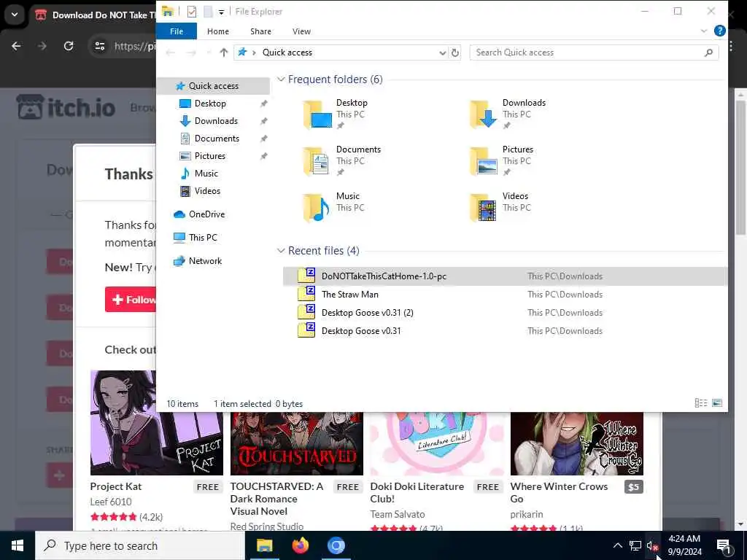Click the search magnifier icon in File Explorer

pos(708,52)
